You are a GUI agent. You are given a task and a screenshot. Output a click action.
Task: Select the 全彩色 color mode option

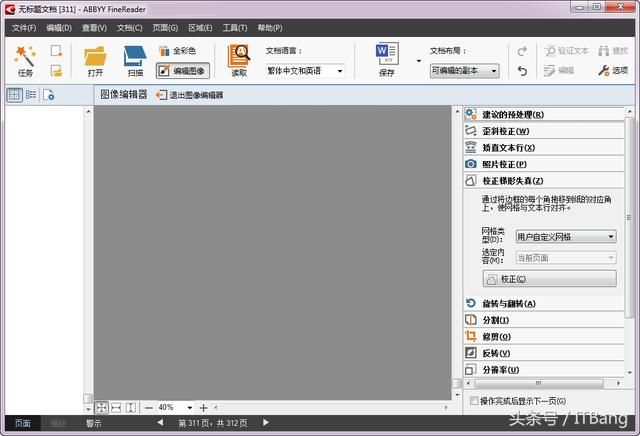point(178,51)
